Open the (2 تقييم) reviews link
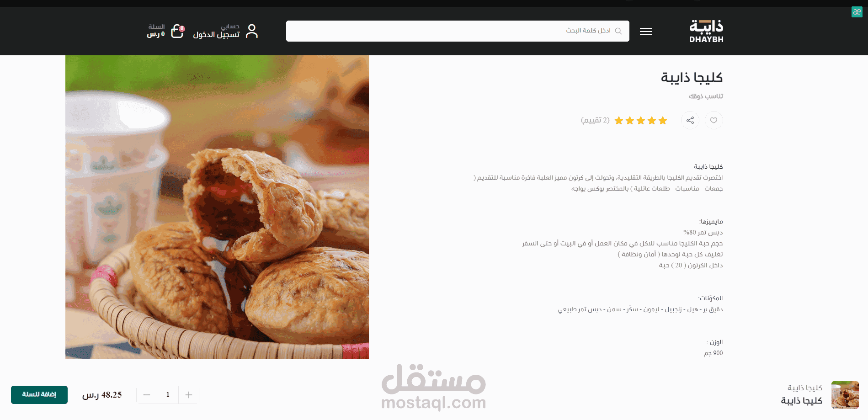868x420 pixels. coord(595,120)
